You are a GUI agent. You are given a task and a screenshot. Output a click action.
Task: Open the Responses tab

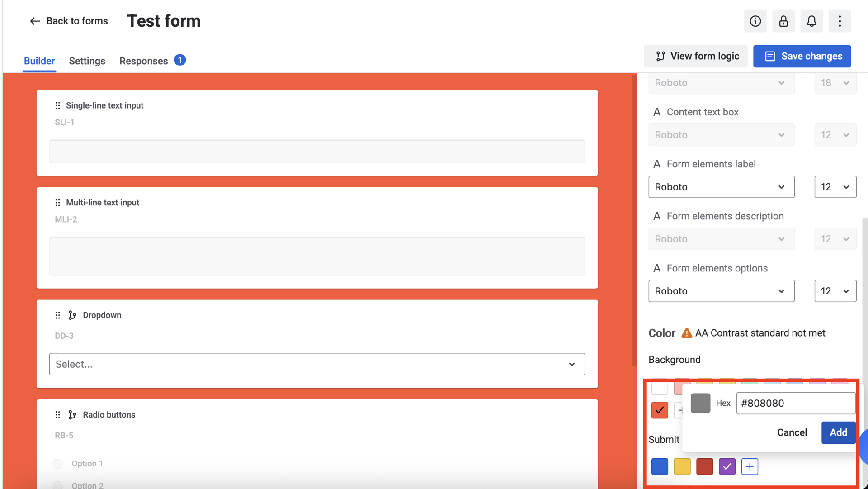[143, 61]
